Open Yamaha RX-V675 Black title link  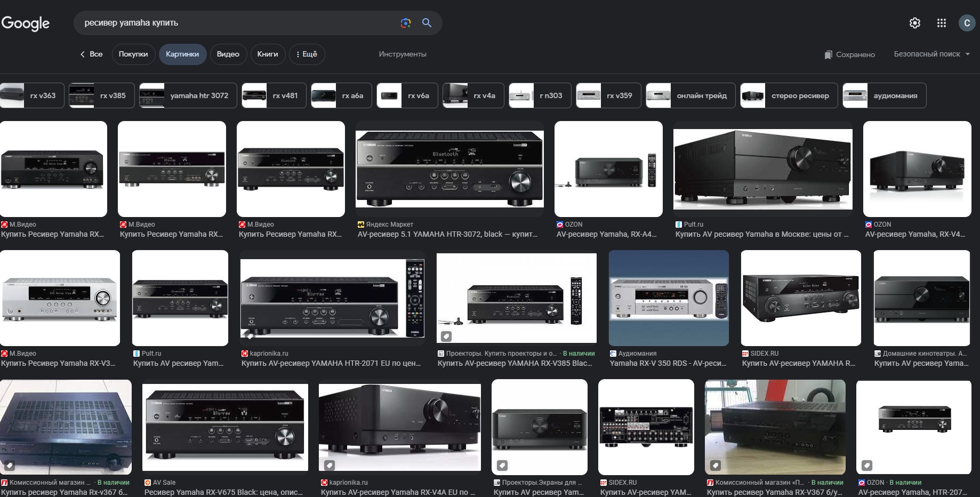[223, 492]
